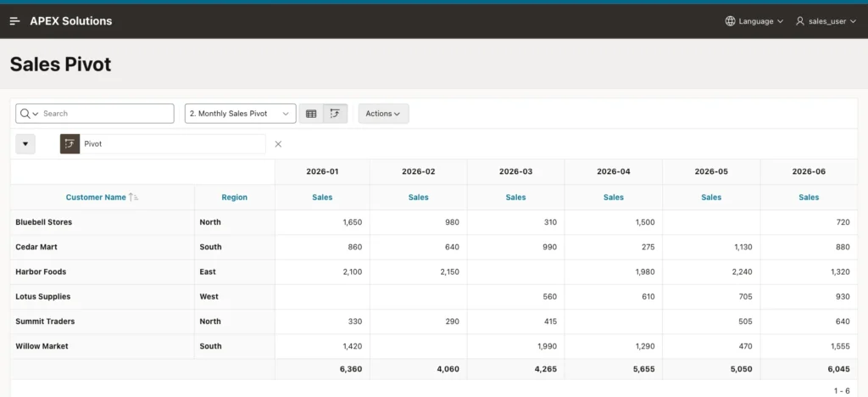Open the Actions menu
The width and height of the screenshot is (868, 397).
click(383, 114)
